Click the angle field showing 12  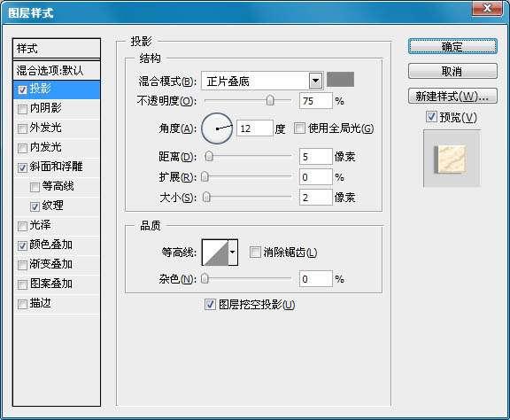point(255,128)
